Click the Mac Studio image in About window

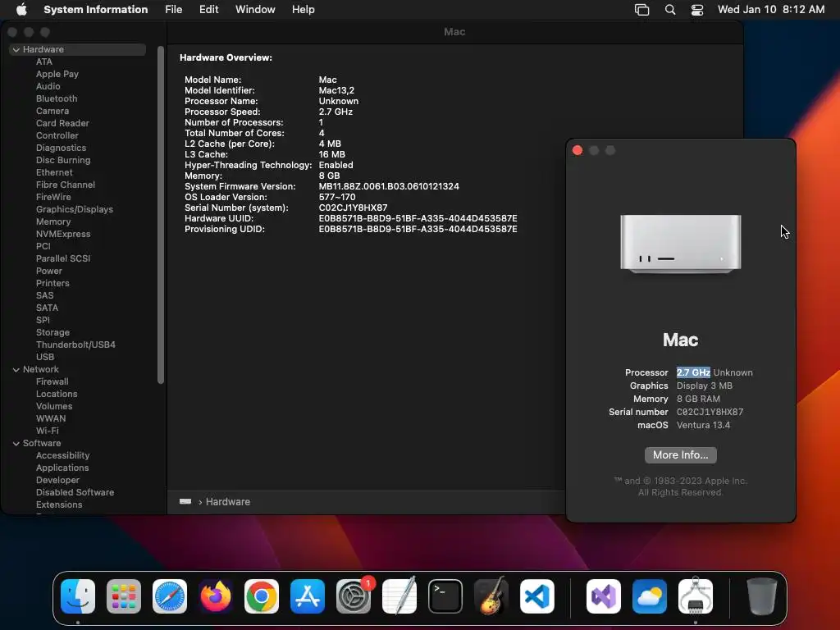click(680, 244)
